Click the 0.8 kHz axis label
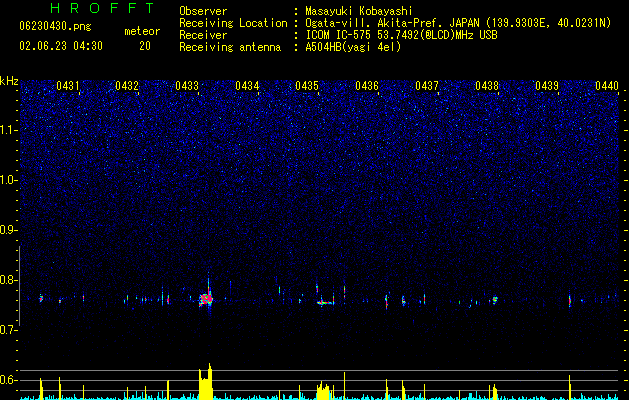This screenshot has width=629, height=400. (9, 280)
